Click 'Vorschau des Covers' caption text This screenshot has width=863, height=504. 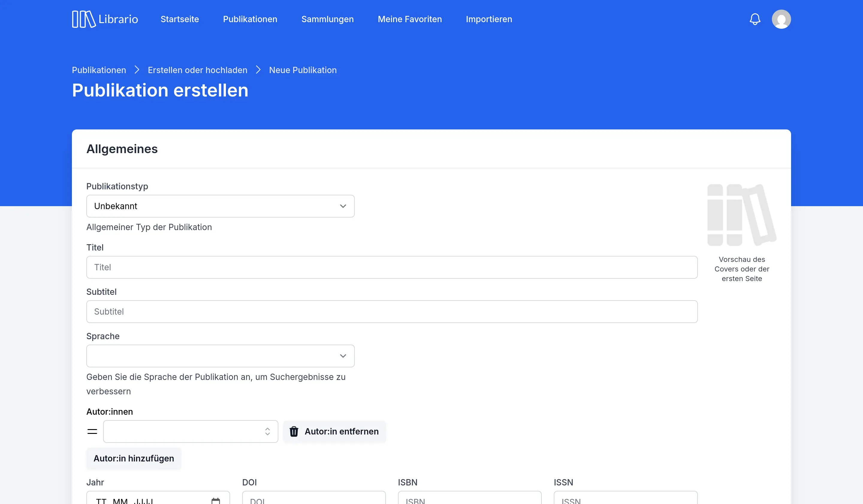[742, 269]
